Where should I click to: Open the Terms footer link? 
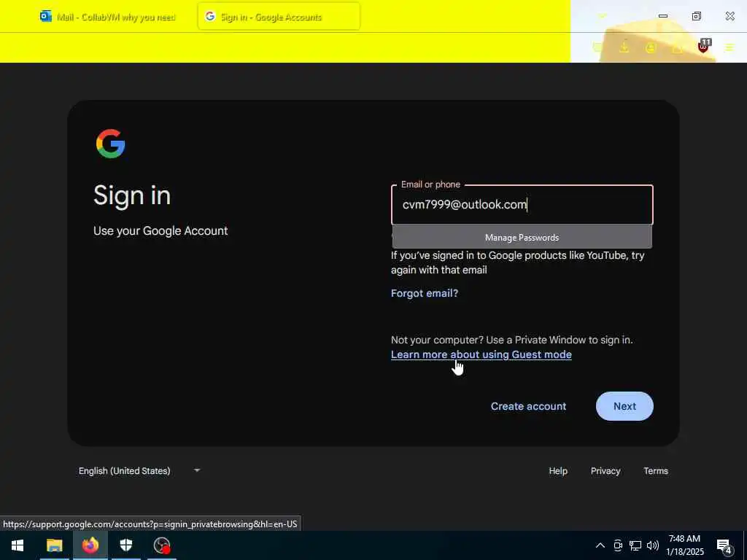point(656,470)
